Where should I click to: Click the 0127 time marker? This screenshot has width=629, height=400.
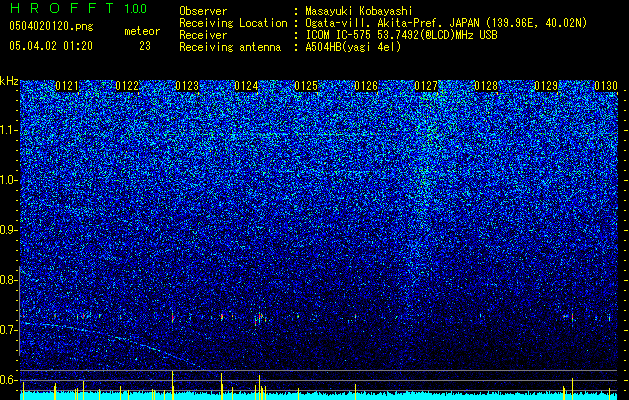pos(426,86)
